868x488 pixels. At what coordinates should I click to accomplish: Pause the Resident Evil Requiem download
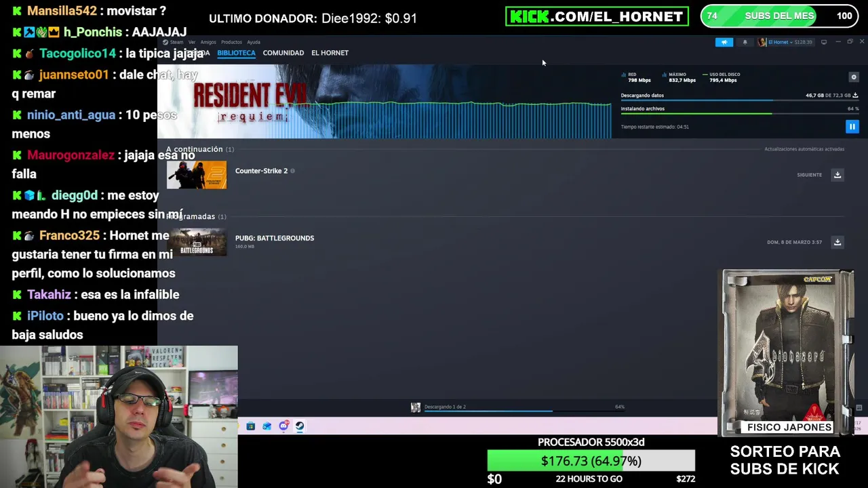coord(852,127)
